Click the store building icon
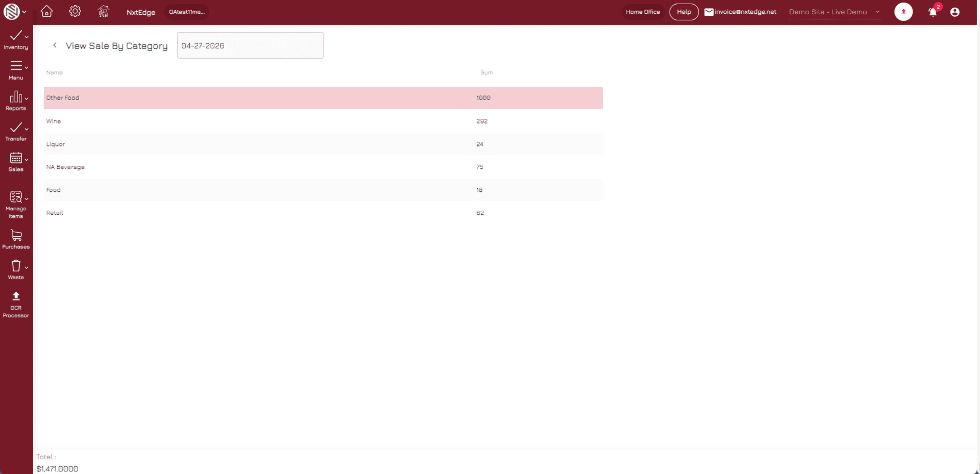Screen dimensions: 980x474 104,11
